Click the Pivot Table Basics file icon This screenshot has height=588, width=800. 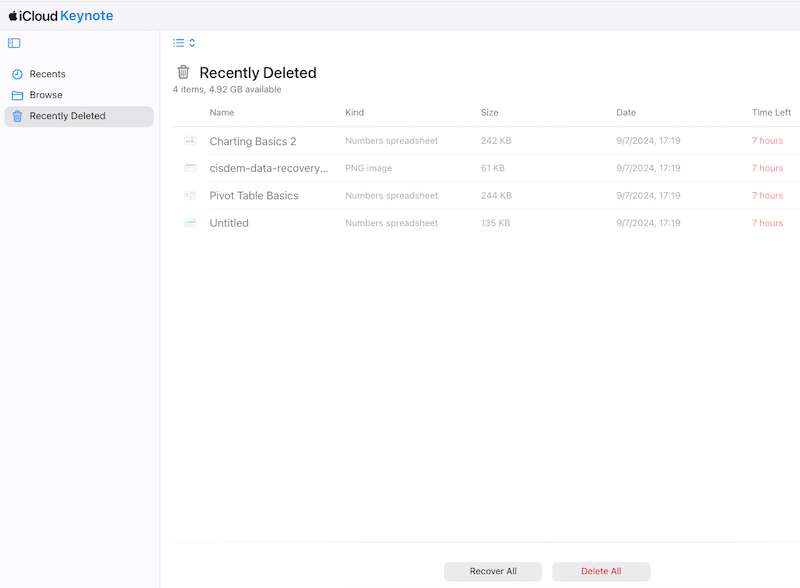pyautogui.click(x=190, y=195)
